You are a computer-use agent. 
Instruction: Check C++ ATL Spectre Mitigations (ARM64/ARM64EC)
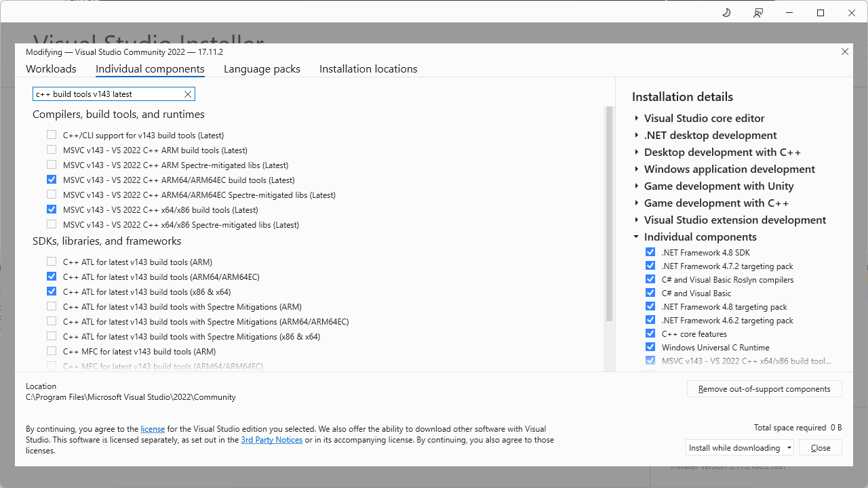click(52, 322)
